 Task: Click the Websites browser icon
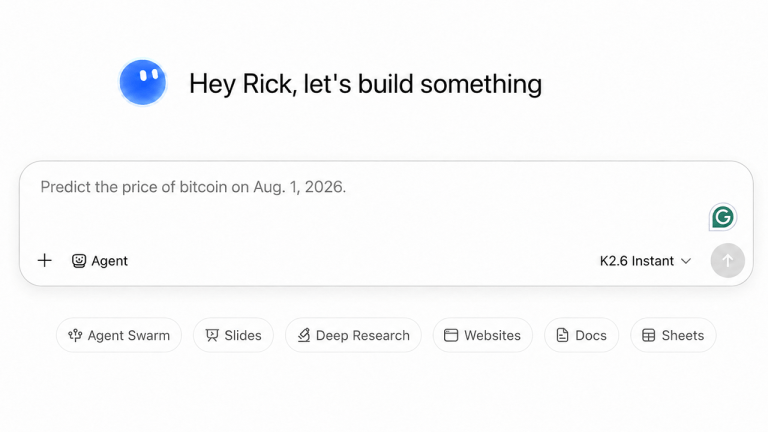[451, 335]
